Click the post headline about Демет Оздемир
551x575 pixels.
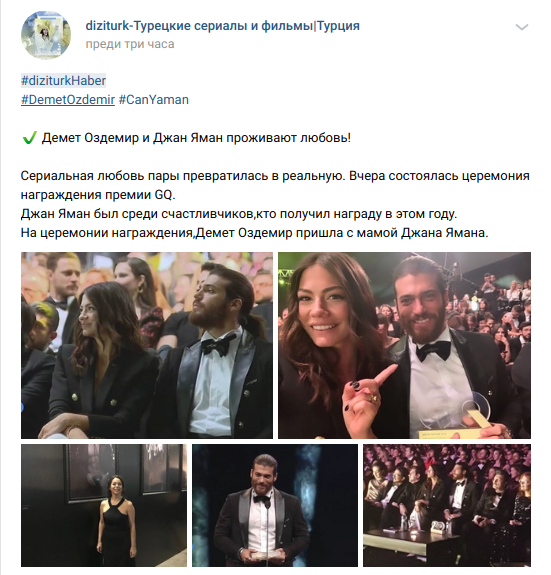(x=196, y=138)
